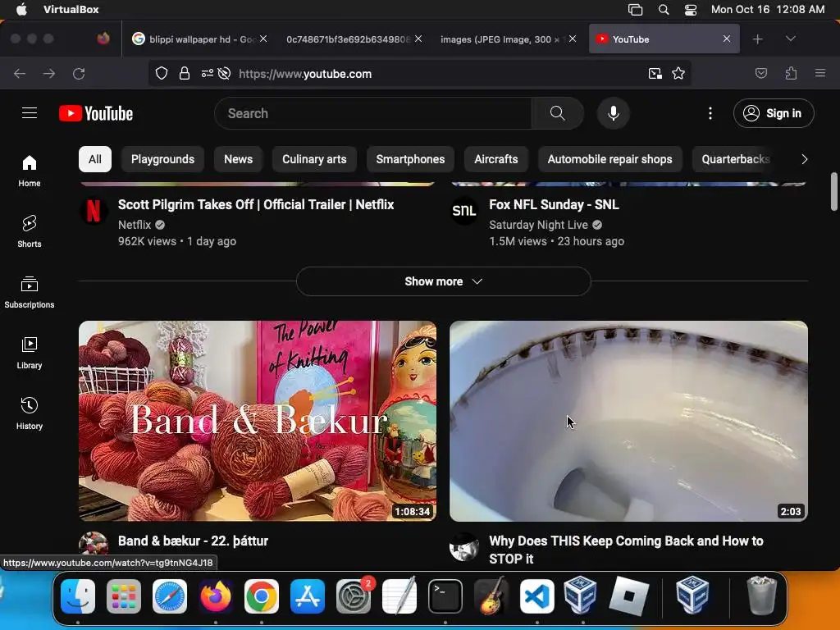Go back with browser back arrow
Screen dimensions: 840x630
point(20,73)
